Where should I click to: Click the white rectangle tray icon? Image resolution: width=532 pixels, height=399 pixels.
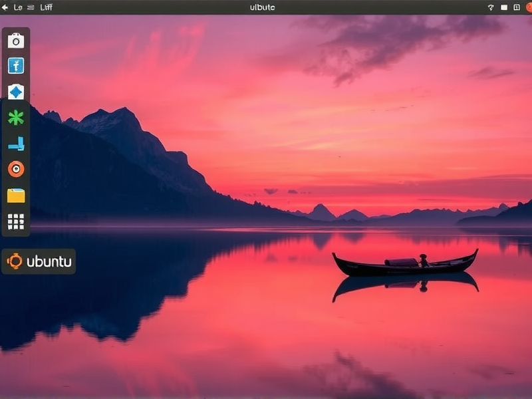(x=503, y=7)
